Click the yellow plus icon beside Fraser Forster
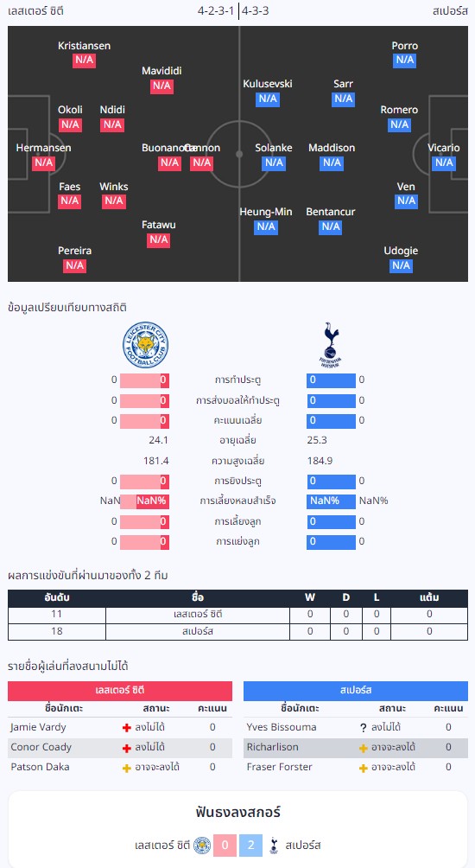Screen dimensions: 475x868 364,768
